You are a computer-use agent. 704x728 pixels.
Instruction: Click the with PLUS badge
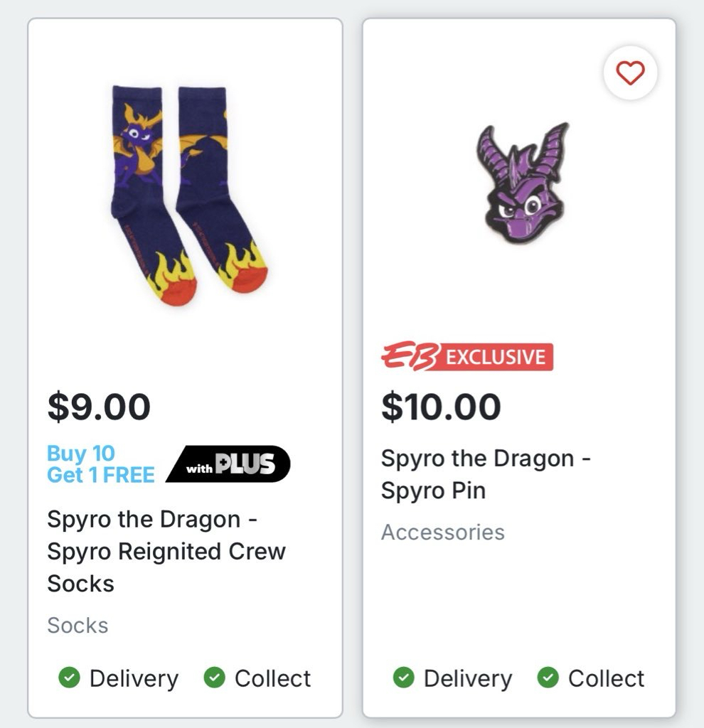click(229, 464)
